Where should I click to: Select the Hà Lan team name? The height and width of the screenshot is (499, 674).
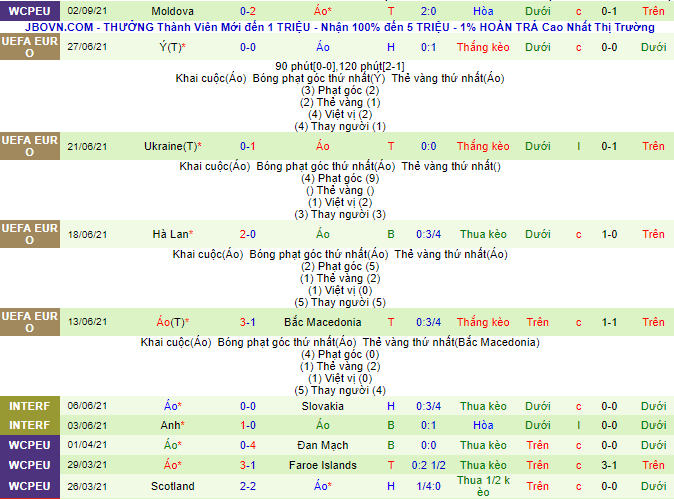click(x=172, y=234)
